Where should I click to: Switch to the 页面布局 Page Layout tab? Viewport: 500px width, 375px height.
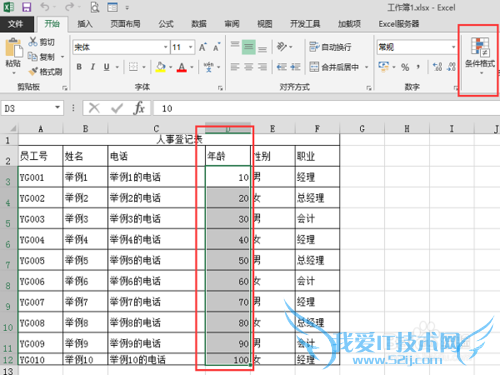tap(125, 24)
